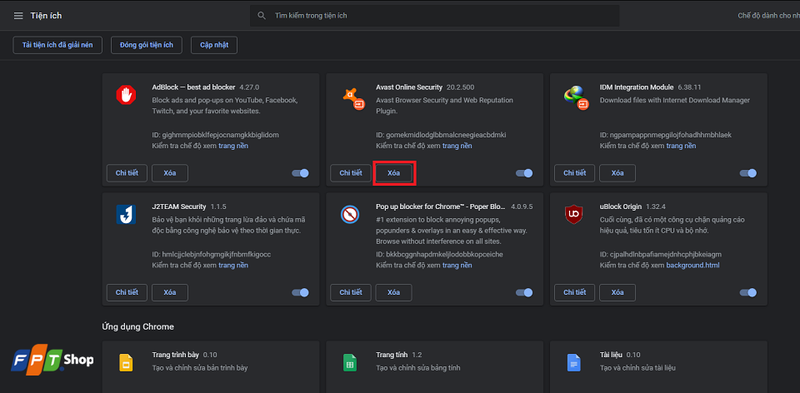Open AdBlock Chi tiết details
This screenshot has width=800, height=393.
coord(127,173)
